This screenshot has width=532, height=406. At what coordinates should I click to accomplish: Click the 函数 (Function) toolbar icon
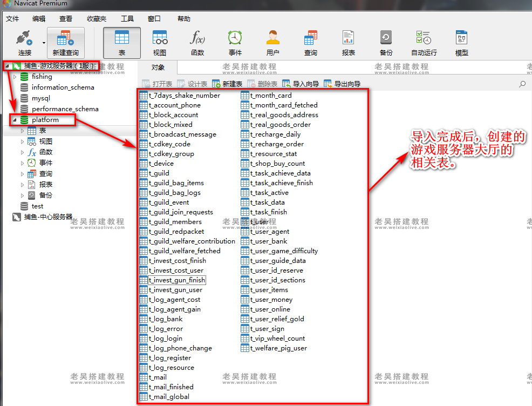(197, 42)
